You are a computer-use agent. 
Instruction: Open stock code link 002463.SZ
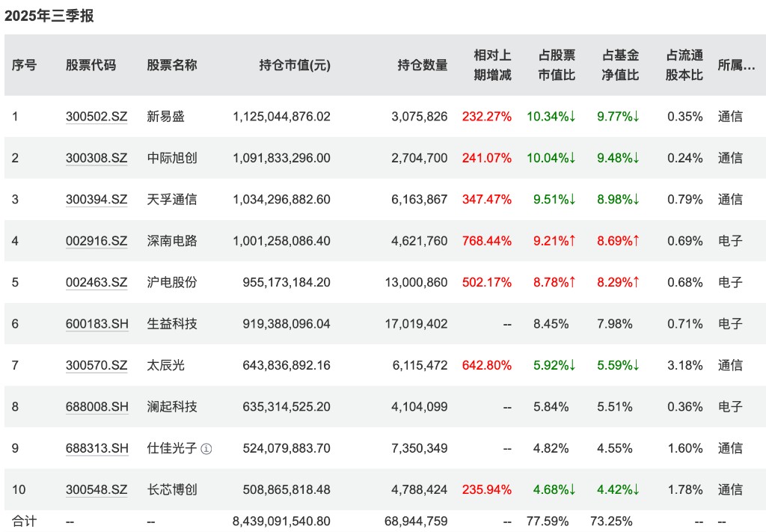tap(96, 283)
